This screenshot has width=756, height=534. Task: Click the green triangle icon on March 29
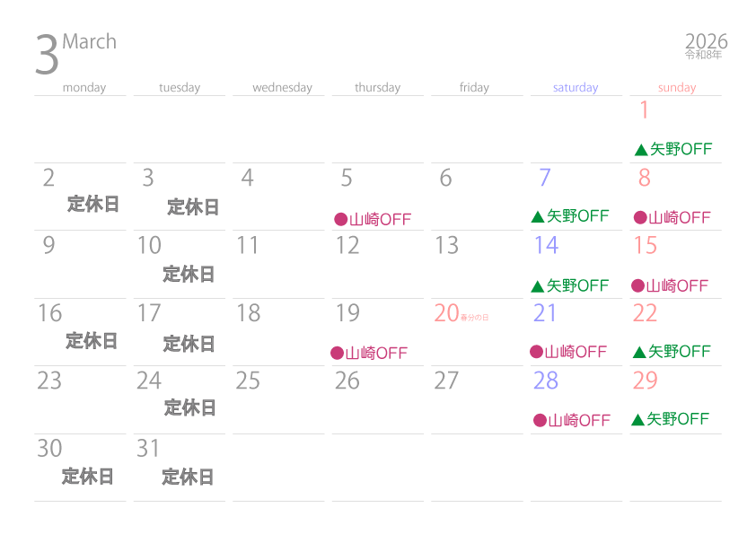(637, 419)
